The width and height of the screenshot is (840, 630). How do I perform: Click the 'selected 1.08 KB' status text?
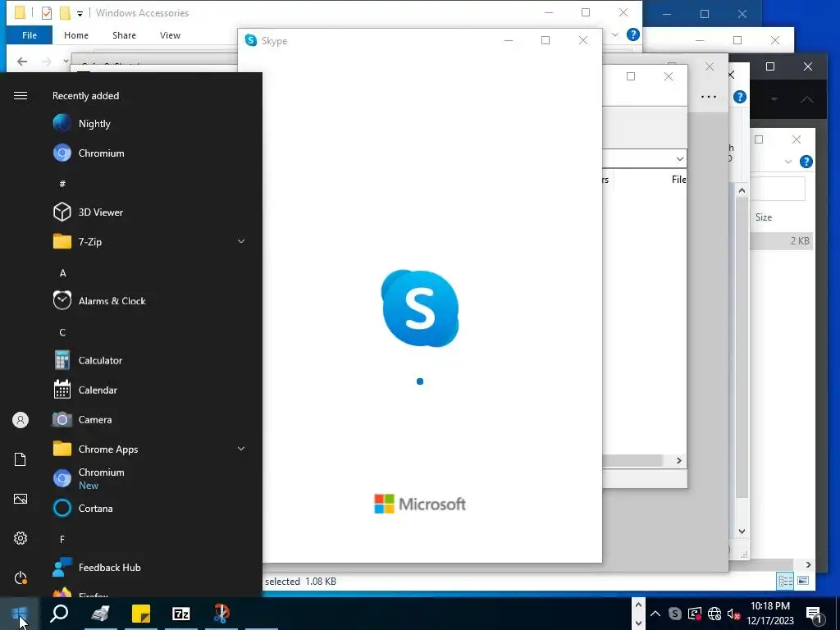(x=300, y=582)
